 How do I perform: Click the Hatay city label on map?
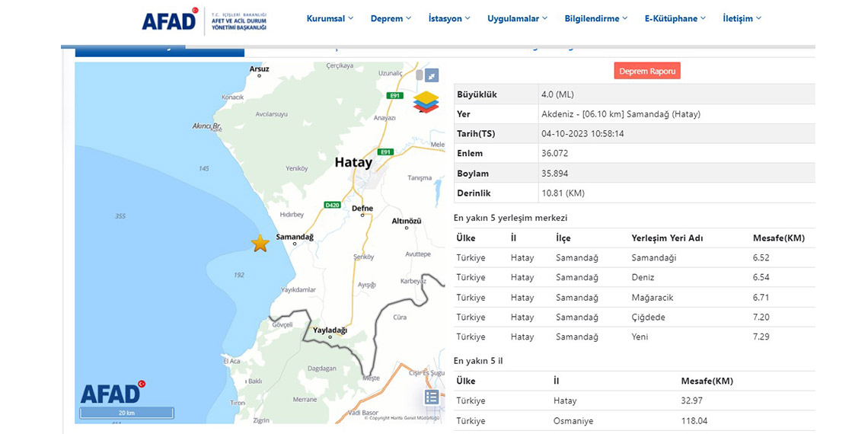pyautogui.click(x=354, y=162)
